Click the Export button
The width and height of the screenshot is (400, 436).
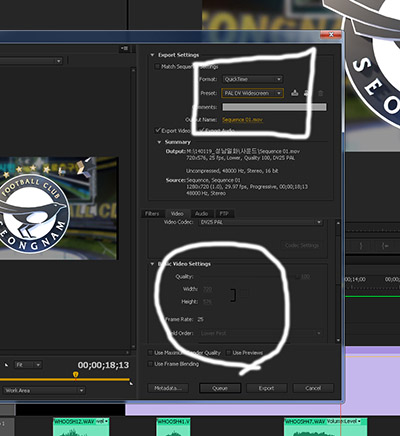pyautogui.click(x=266, y=388)
